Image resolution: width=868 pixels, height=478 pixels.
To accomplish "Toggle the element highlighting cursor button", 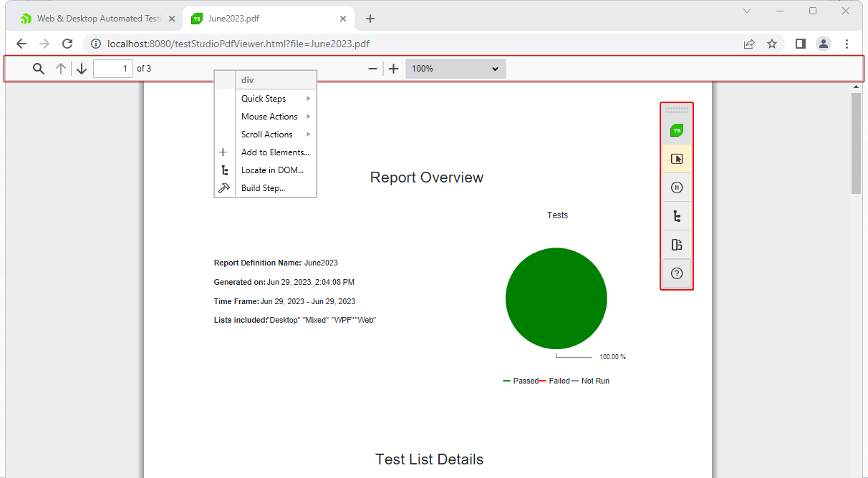I will pos(677,159).
